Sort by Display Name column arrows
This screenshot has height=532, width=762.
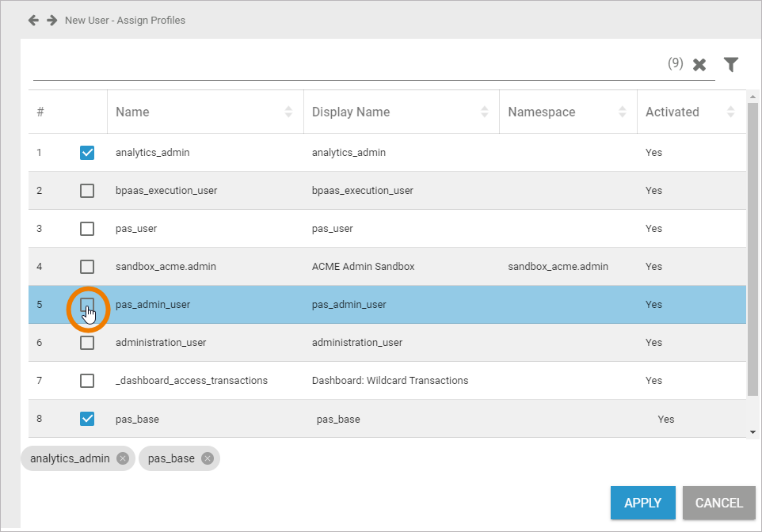coord(484,112)
